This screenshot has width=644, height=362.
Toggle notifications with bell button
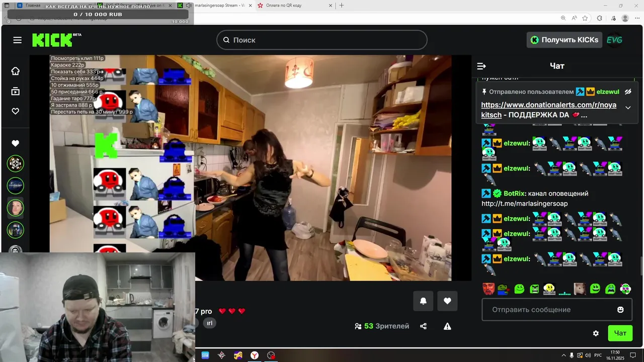pyautogui.click(x=423, y=301)
